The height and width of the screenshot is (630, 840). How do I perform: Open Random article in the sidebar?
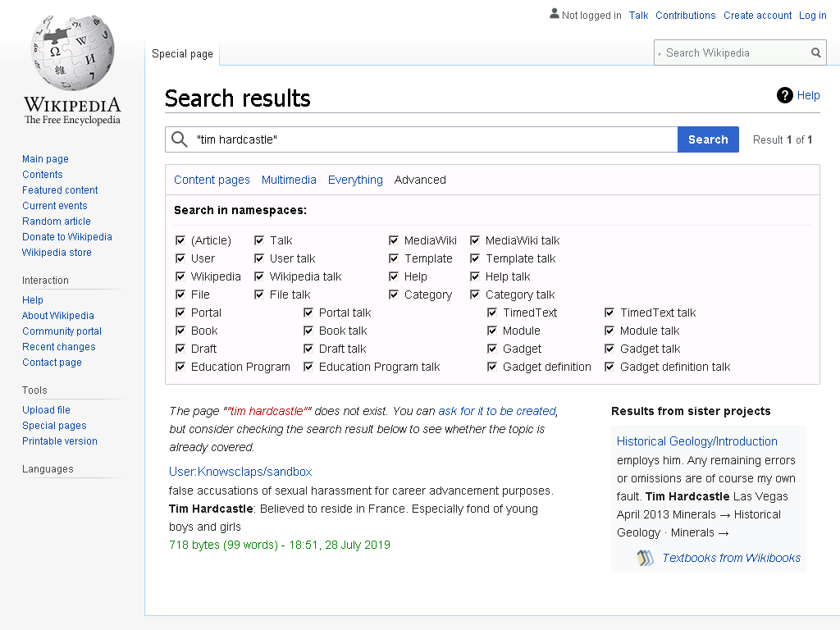pyautogui.click(x=57, y=221)
